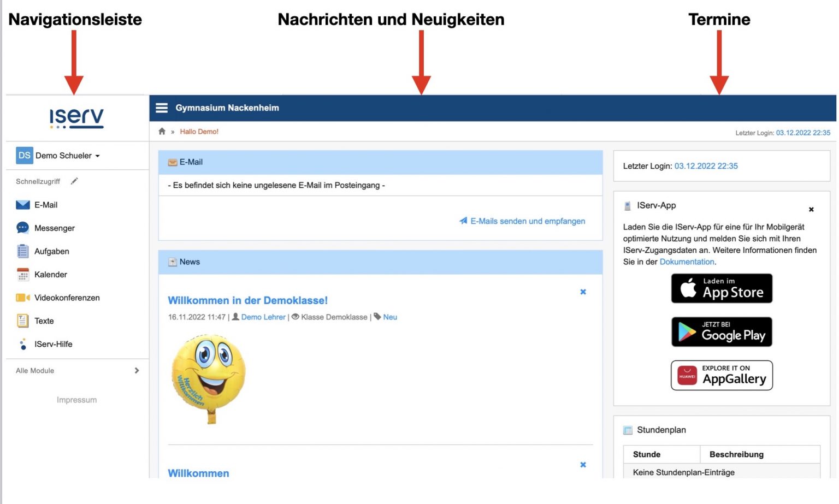This screenshot has height=504, width=839.
Task: Click the Laden im App Store badge
Action: click(x=722, y=289)
